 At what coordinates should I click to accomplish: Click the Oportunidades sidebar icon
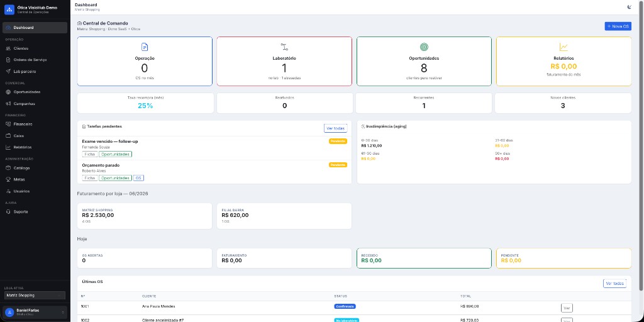point(8,92)
